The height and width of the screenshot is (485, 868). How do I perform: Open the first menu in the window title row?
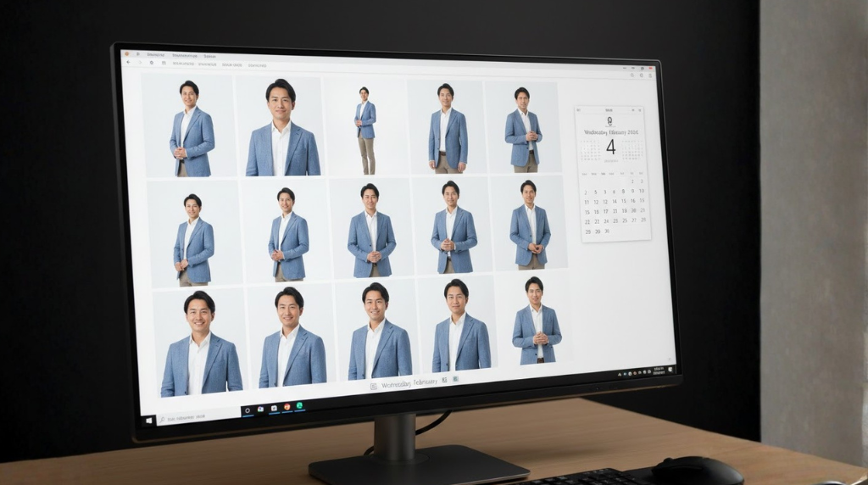point(156,55)
